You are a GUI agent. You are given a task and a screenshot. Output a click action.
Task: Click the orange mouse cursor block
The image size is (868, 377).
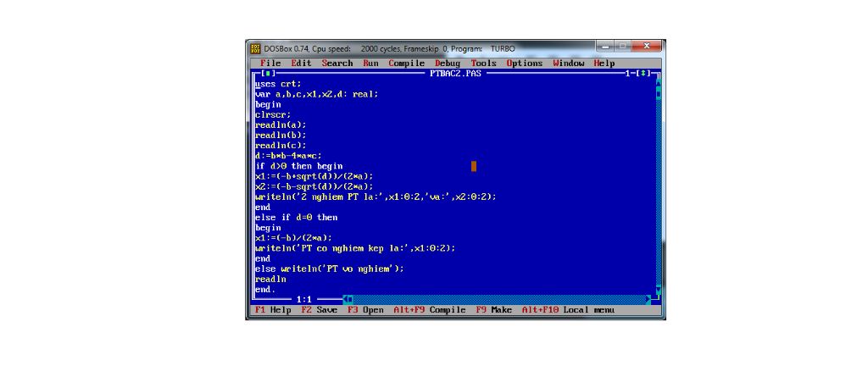tap(474, 166)
